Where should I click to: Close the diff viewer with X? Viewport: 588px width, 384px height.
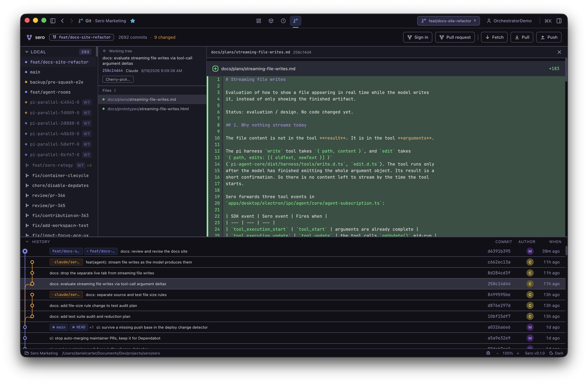pyautogui.click(x=559, y=52)
